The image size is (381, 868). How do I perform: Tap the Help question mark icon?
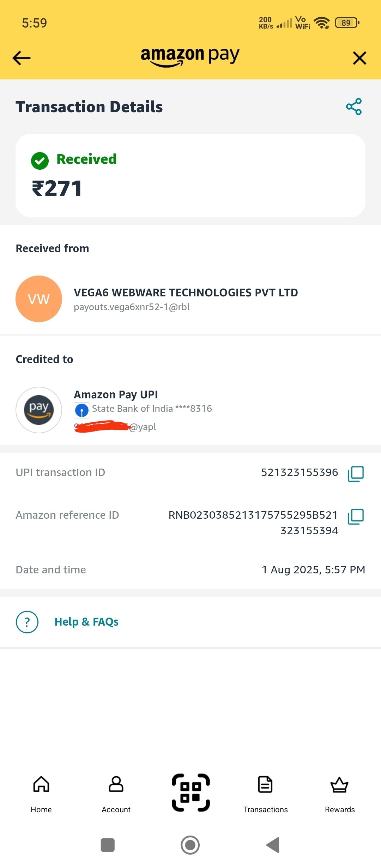[27, 622]
